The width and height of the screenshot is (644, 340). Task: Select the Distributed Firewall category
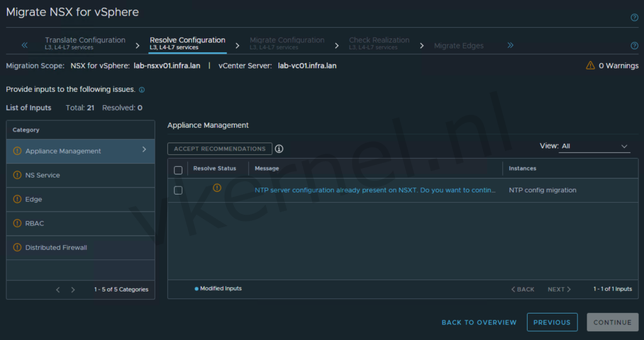tap(80, 247)
